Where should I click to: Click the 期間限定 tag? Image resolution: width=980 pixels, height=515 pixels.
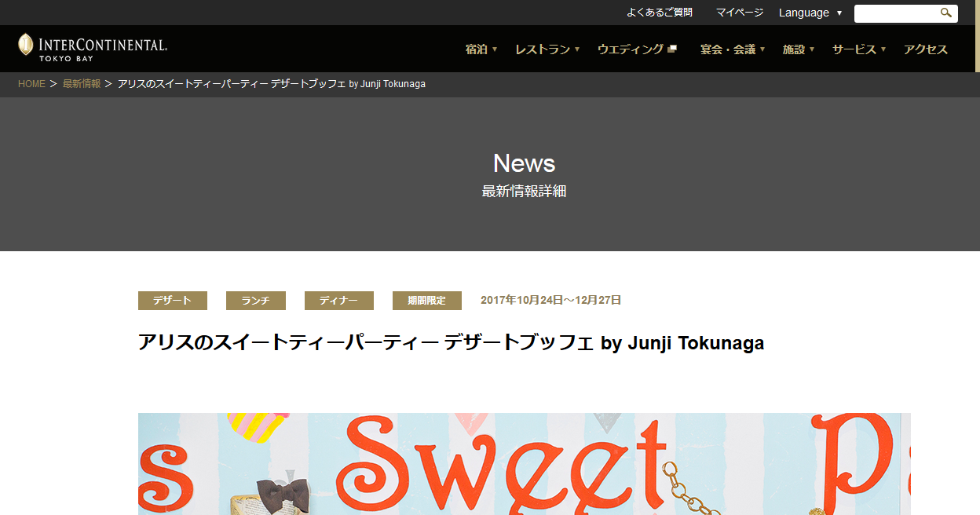427,301
